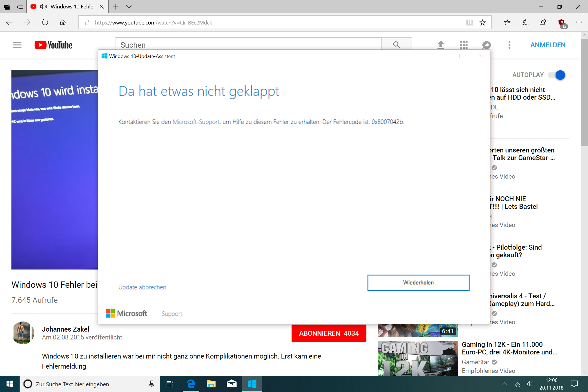Open File Explorer from the taskbar

click(211, 384)
